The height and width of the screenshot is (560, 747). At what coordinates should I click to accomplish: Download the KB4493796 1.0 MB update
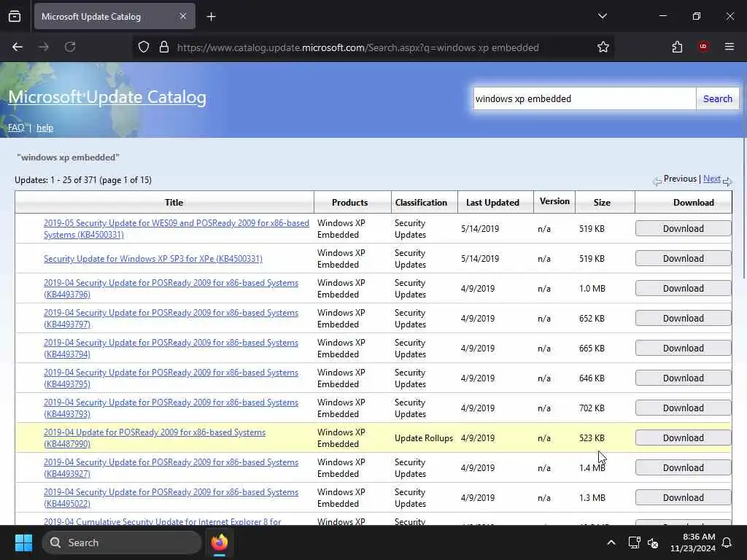[x=683, y=289]
